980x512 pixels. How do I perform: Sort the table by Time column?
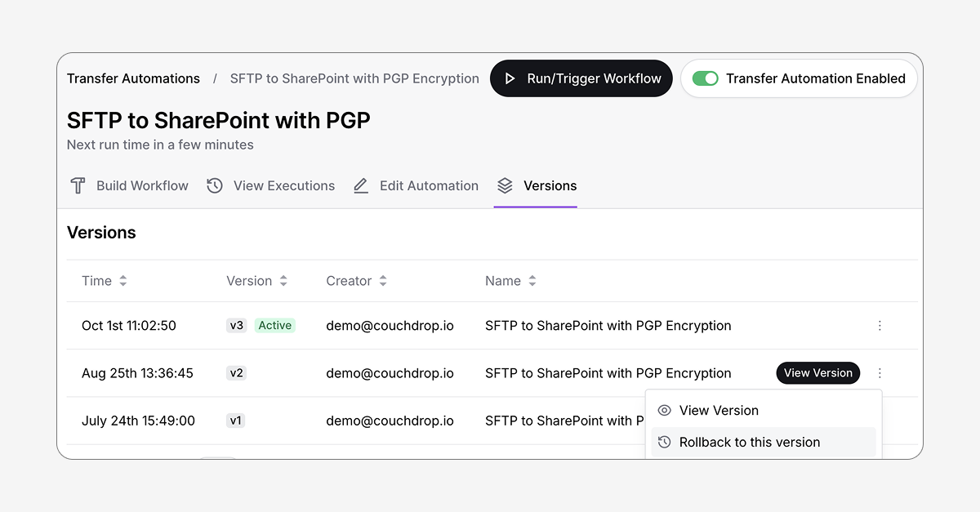tap(122, 281)
